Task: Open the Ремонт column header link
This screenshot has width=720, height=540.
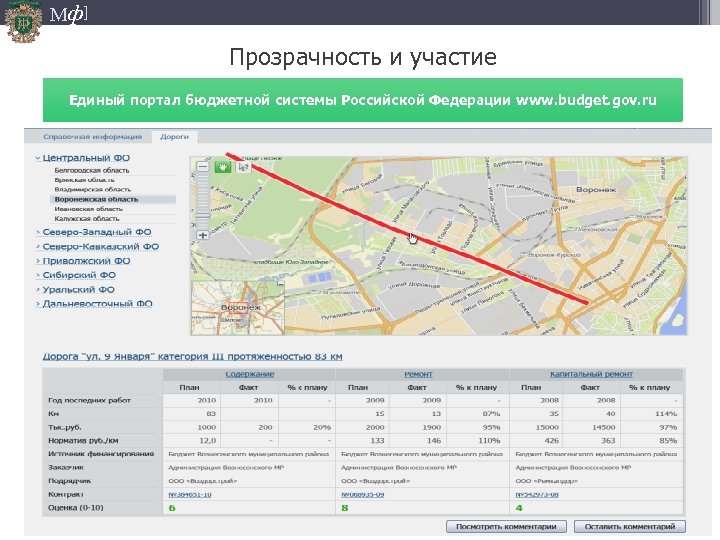Action: (x=418, y=374)
